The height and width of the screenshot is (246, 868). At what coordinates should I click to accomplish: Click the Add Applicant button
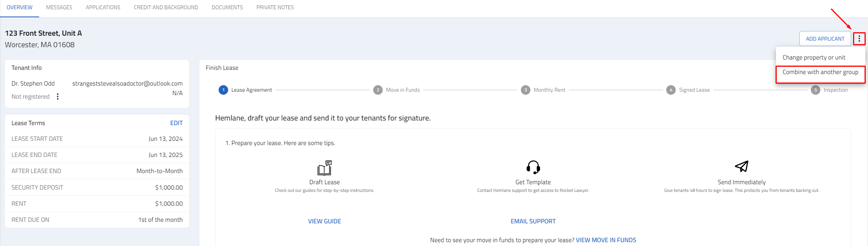pyautogui.click(x=825, y=39)
